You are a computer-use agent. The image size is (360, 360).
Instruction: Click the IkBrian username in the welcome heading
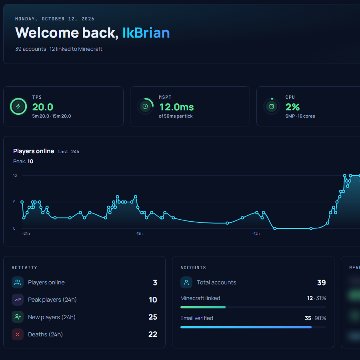146,33
